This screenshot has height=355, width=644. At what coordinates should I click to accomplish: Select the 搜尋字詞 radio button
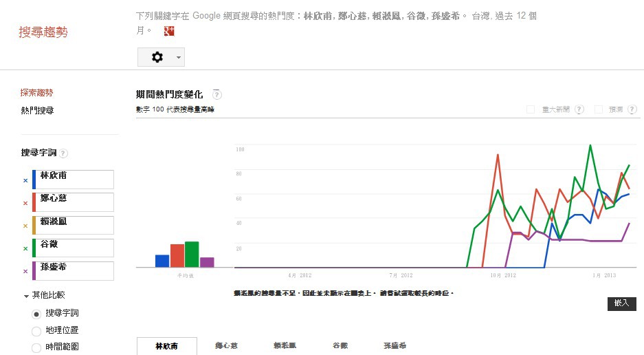pos(36,314)
